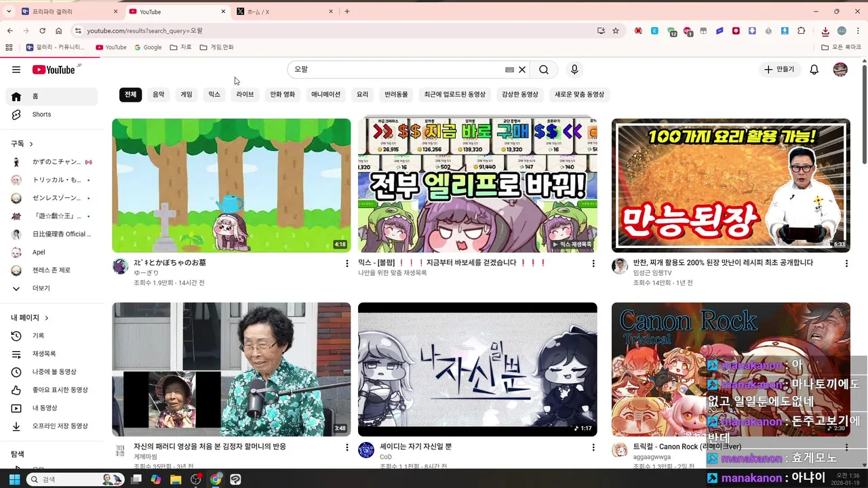This screenshot has height=488, width=868.
Task: Start voice search with microphone icon
Action: (574, 70)
